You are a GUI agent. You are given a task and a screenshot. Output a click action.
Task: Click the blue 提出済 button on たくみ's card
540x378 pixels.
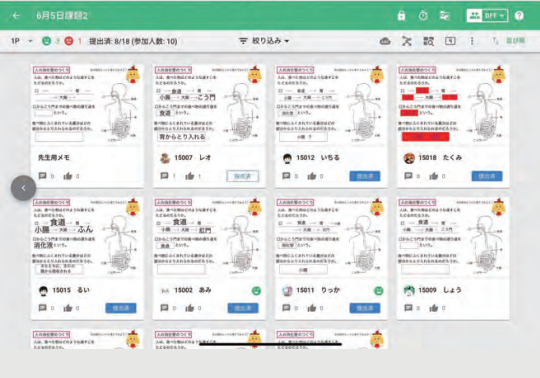[487, 176]
